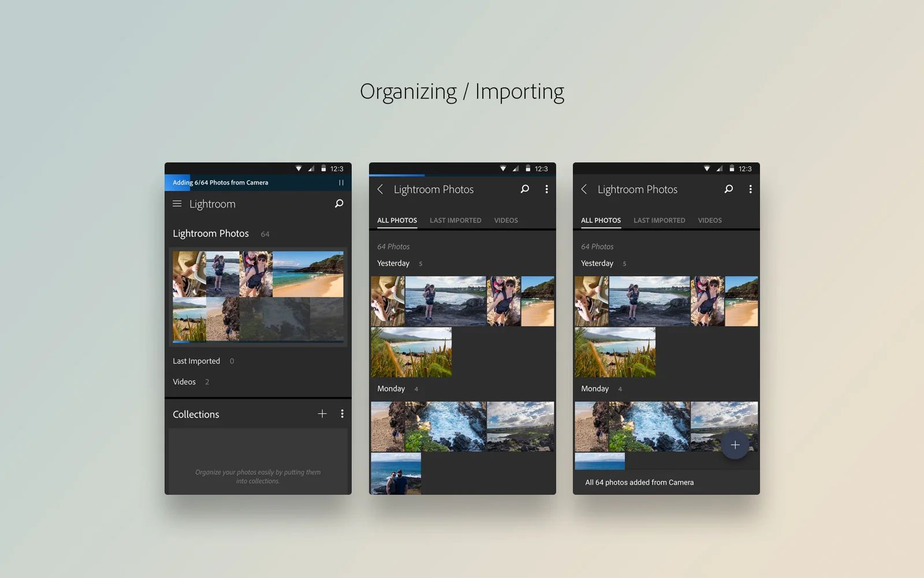Tap the '64 Photos' count in the middle screen
The height and width of the screenshot is (578, 924).
click(393, 247)
